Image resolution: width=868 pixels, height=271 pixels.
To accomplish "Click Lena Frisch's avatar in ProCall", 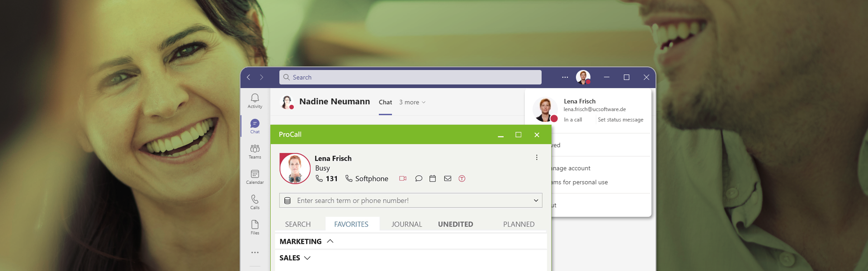I will click(x=295, y=168).
